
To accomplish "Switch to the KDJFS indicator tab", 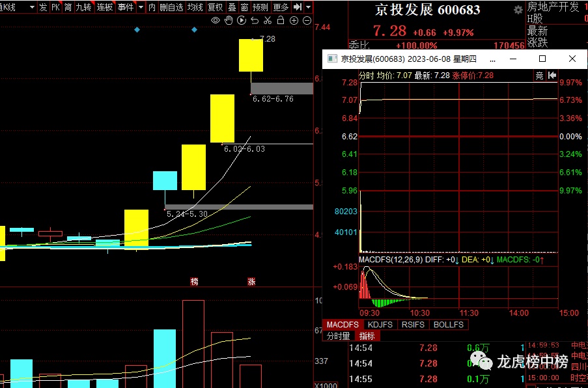I will [x=380, y=324].
